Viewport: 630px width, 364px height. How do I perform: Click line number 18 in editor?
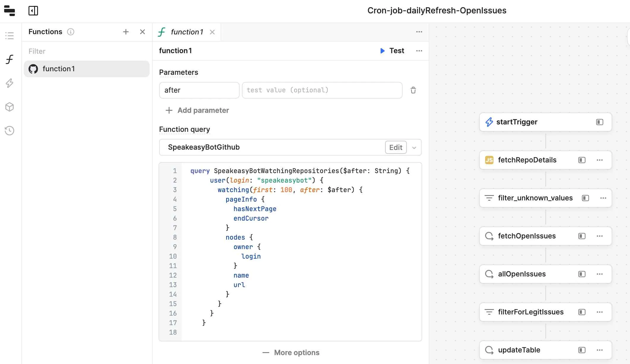coord(173,333)
